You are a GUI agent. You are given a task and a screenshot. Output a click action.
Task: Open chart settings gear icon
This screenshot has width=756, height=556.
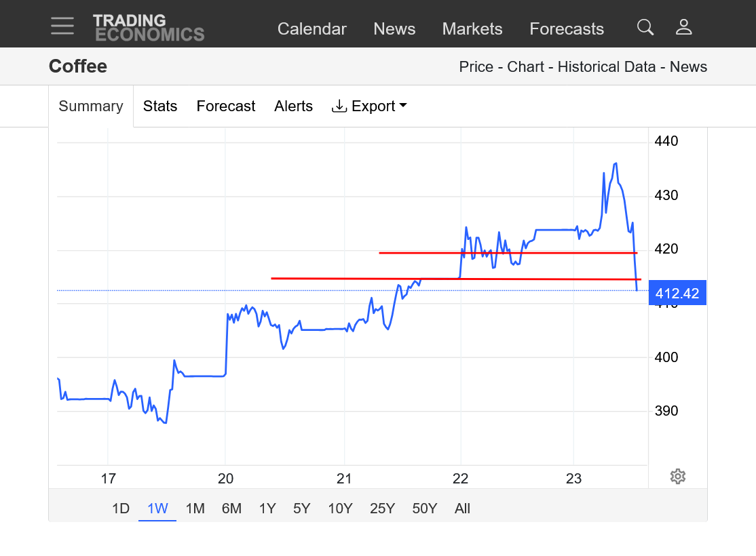point(677,477)
